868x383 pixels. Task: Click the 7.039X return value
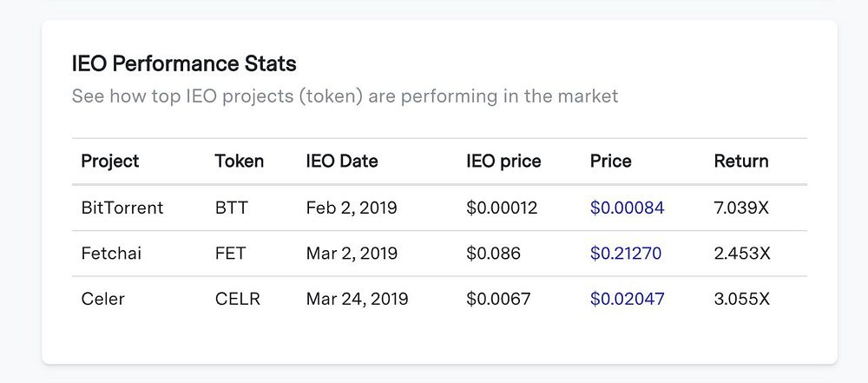click(x=743, y=208)
